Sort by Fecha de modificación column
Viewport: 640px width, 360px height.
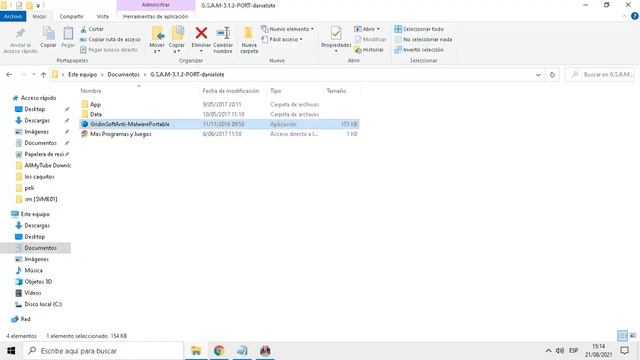[231, 91]
